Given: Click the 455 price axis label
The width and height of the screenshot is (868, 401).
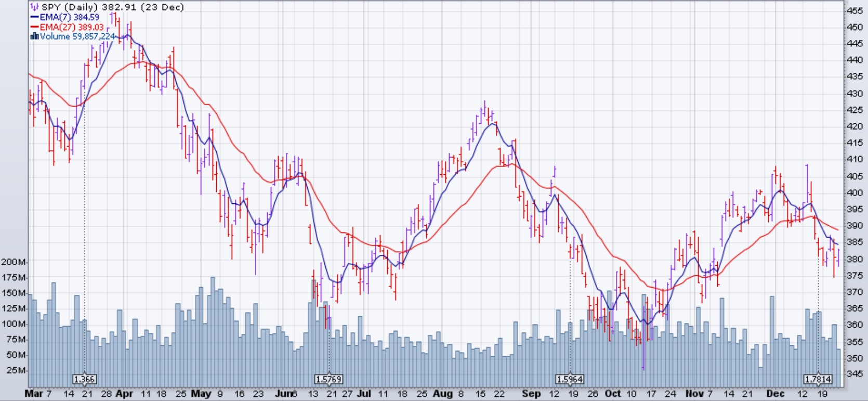Looking at the screenshot, I should [855, 11].
